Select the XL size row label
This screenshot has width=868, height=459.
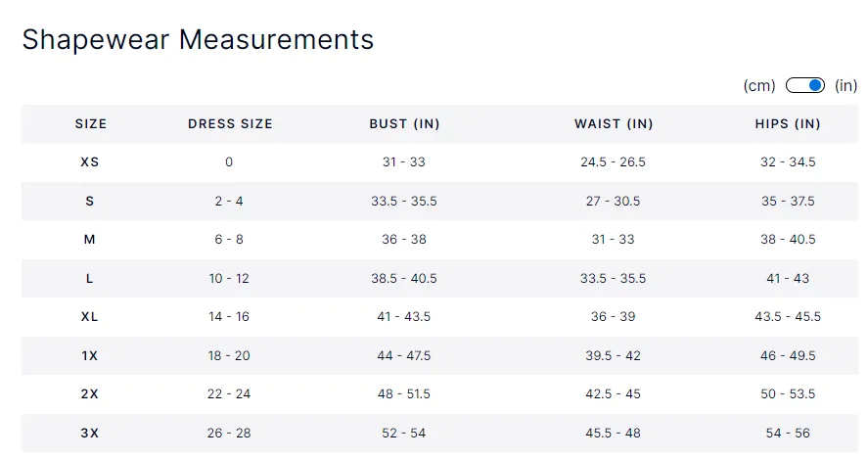90,317
